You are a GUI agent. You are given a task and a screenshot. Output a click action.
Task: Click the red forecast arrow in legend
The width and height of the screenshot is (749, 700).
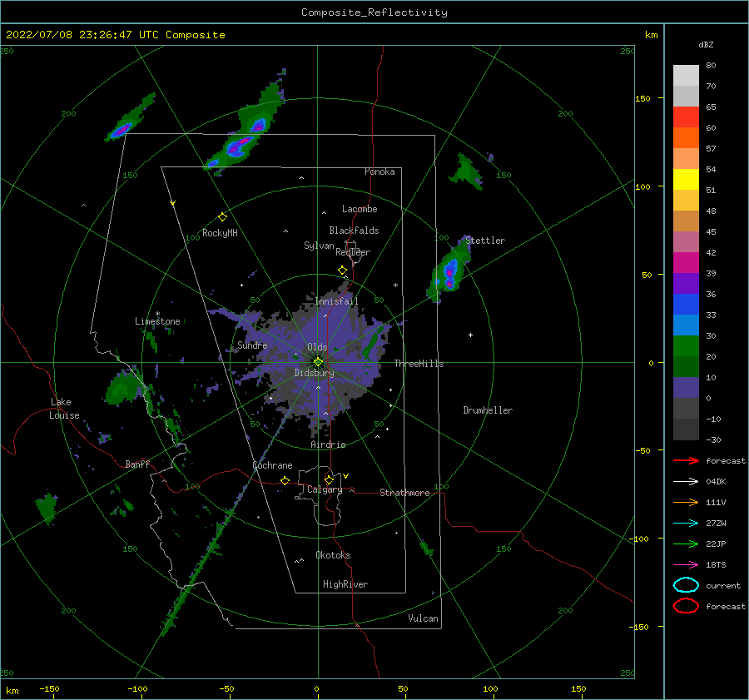coord(686,460)
